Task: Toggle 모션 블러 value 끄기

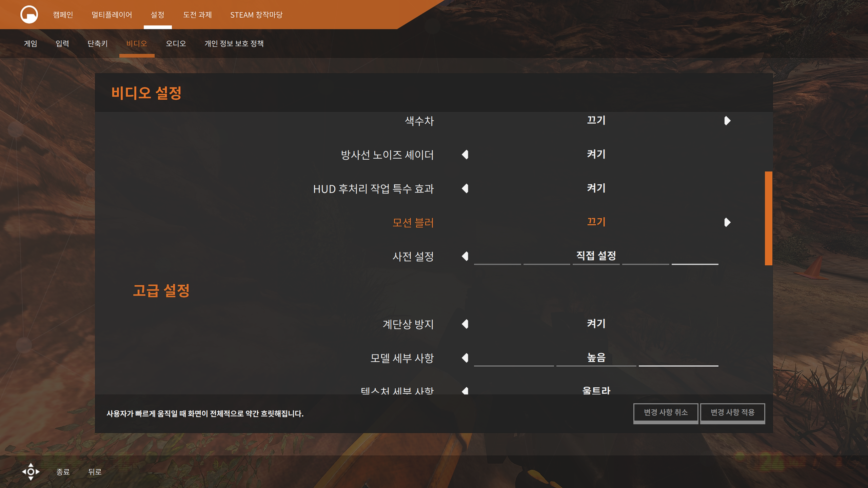Action: click(596, 222)
